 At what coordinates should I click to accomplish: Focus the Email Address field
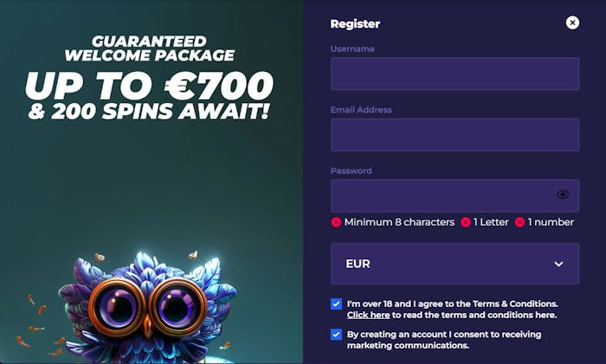[x=455, y=135]
